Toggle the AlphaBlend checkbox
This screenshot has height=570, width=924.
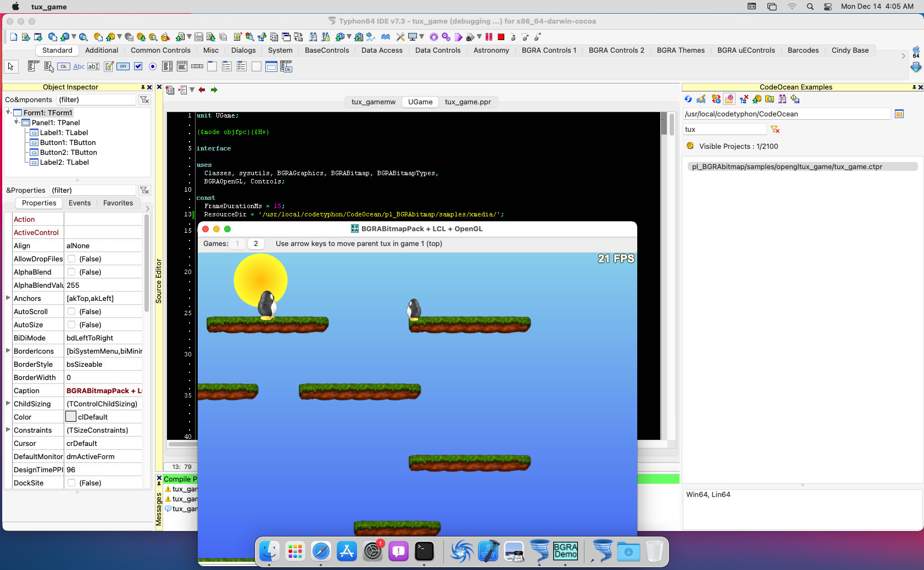pyautogui.click(x=71, y=272)
